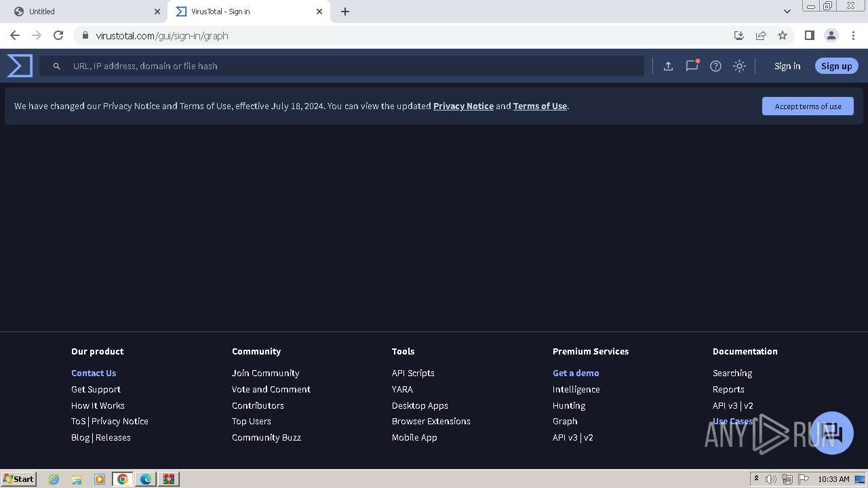Open the Desktop Apps link

pyautogui.click(x=420, y=405)
